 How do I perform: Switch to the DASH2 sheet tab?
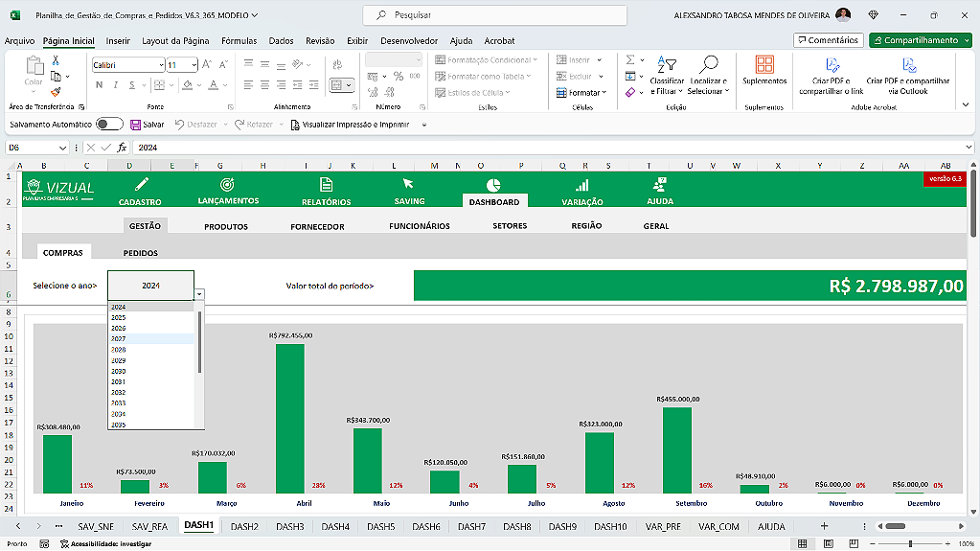[x=245, y=526]
